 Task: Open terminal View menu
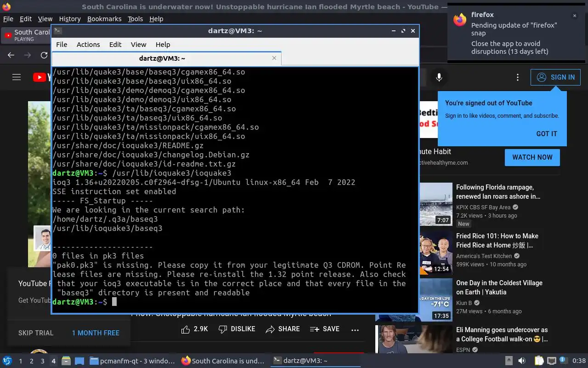tap(138, 45)
